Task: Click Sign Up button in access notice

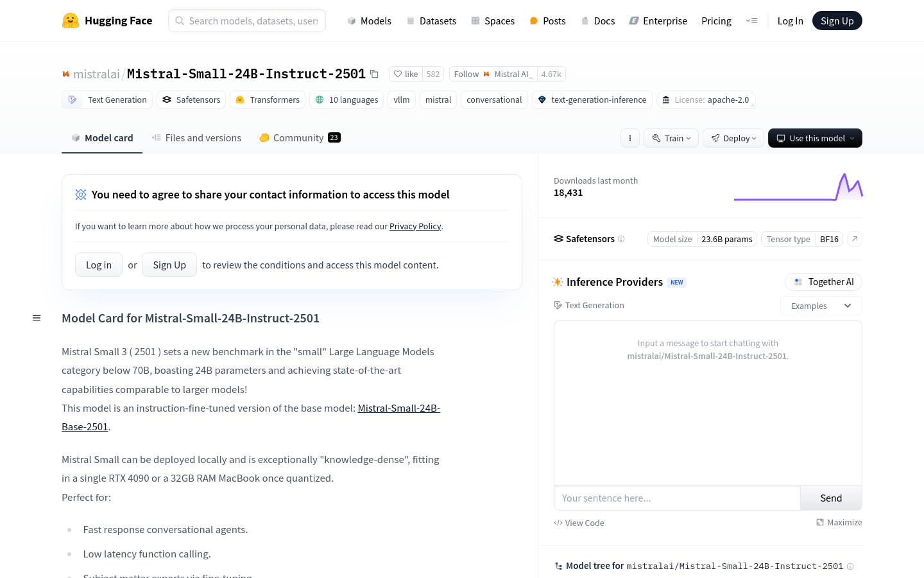Action: pos(169,265)
